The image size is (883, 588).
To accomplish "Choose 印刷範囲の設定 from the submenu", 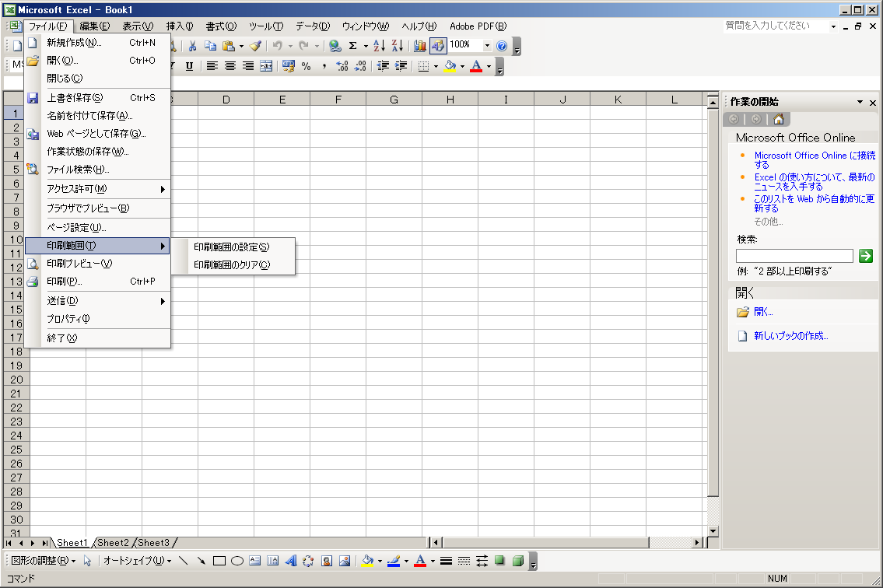I will 231,247.
